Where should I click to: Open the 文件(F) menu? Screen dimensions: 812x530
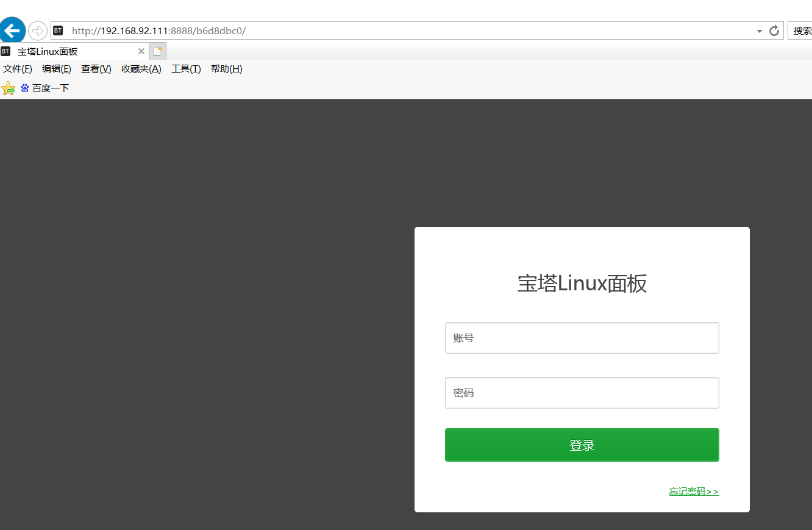pyautogui.click(x=17, y=69)
